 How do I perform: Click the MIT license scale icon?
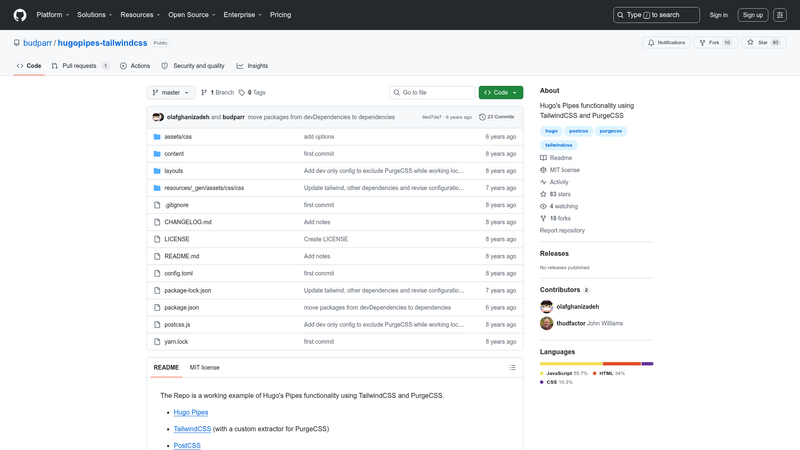[543, 170]
